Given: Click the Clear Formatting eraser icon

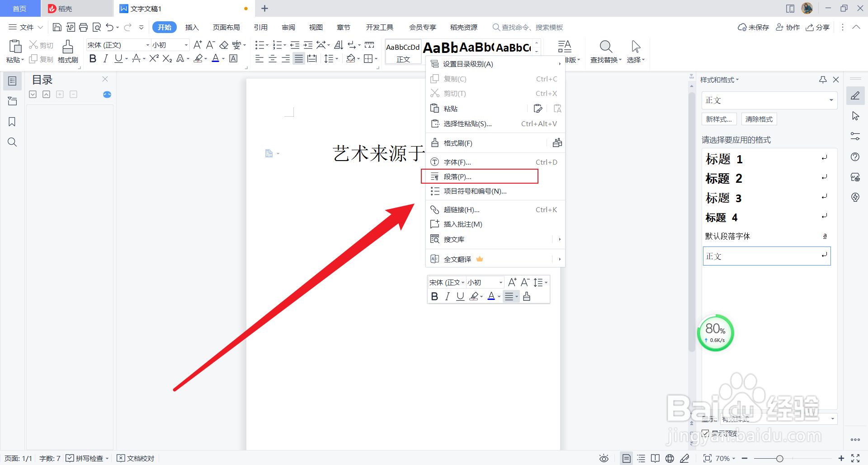Looking at the screenshot, I should tap(224, 45).
